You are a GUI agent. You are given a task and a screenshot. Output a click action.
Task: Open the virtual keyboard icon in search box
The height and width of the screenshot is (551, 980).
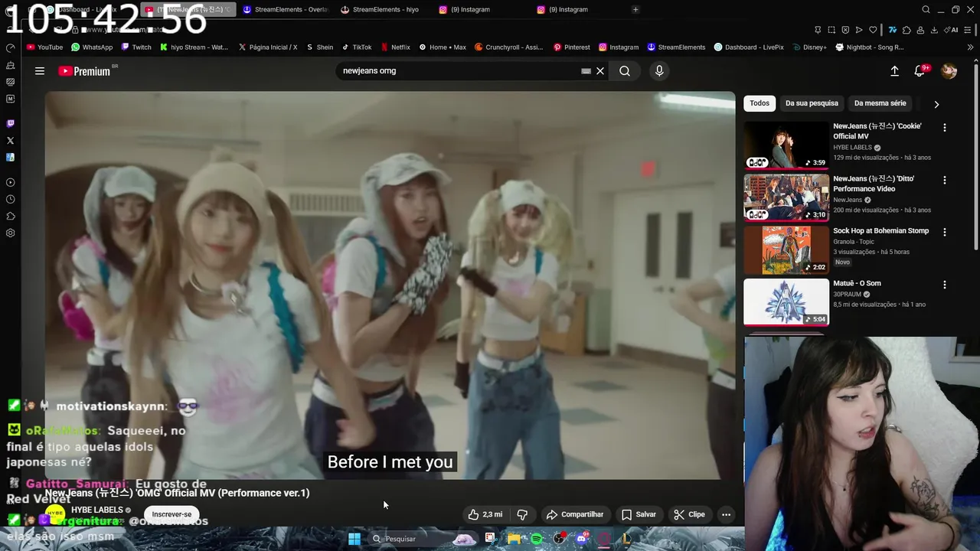(586, 71)
